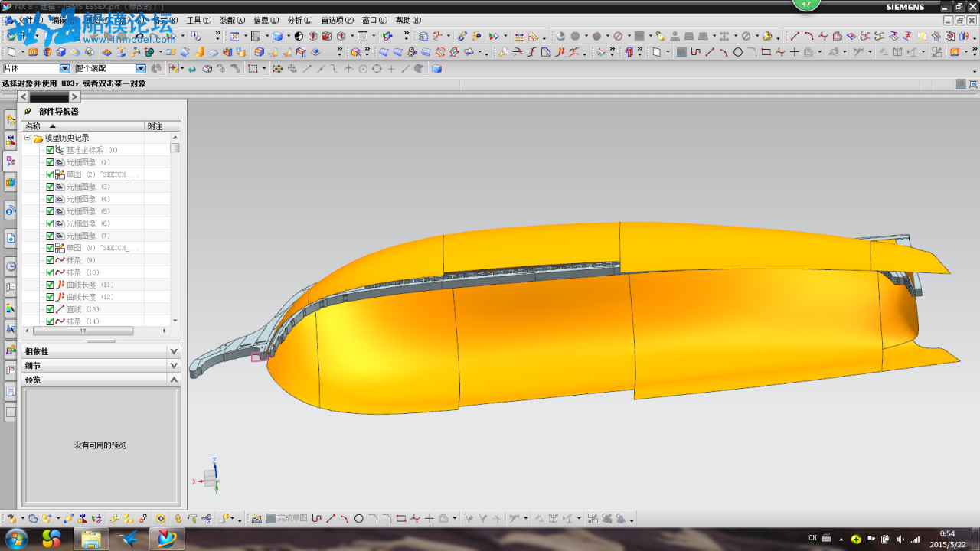Screen dimensions: 980x551
Task: Select 样条 (10) in part navigator
Action: point(82,272)
